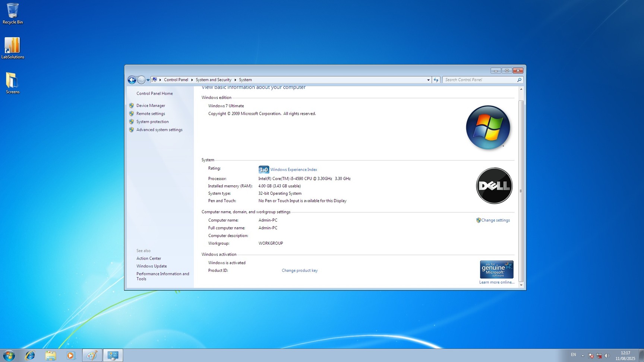This screenshot has width=644, height=362.
Task: Click the Back navigation arrow button
Action: [x=132, y=80]
